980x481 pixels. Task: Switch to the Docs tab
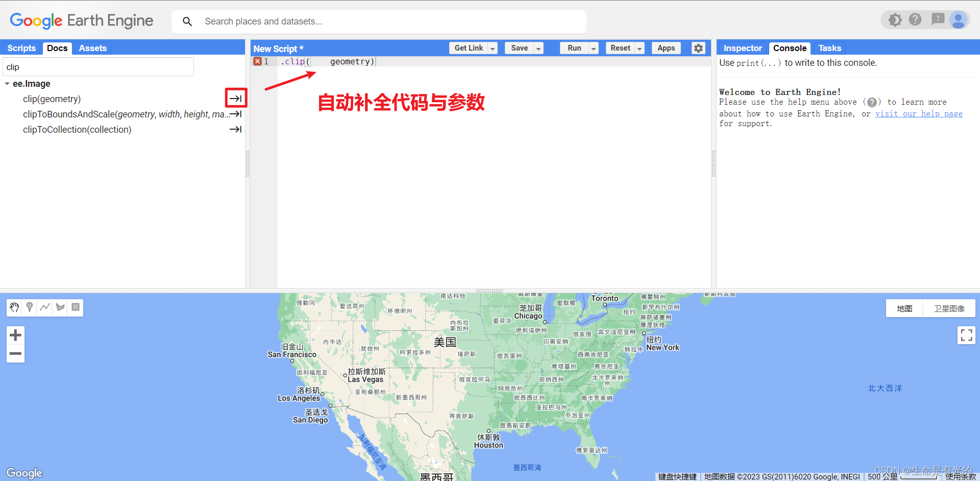57,48
